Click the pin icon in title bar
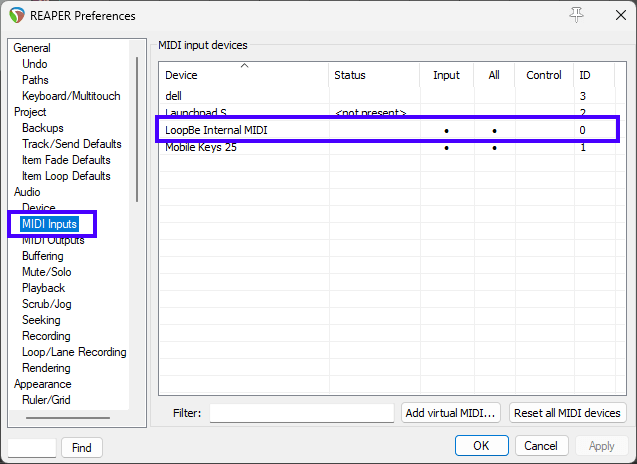The width and height of the screenshot is (637, 464). pos(576,15)
